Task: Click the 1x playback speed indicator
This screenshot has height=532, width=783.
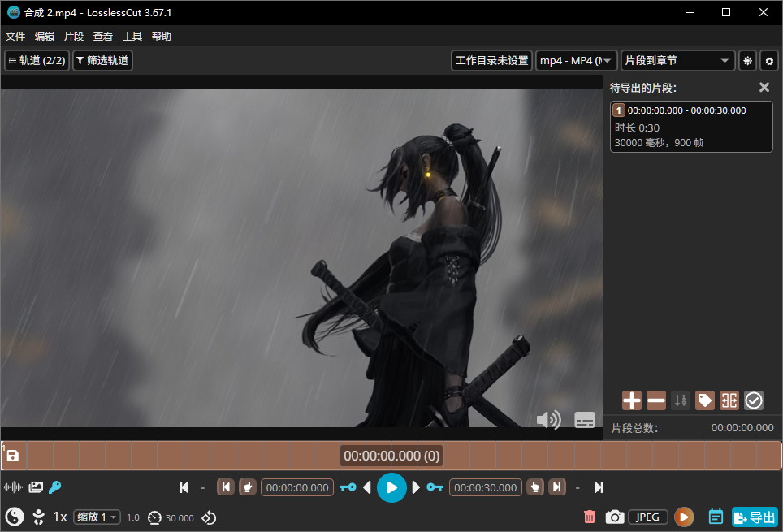Action: [60, 517]
